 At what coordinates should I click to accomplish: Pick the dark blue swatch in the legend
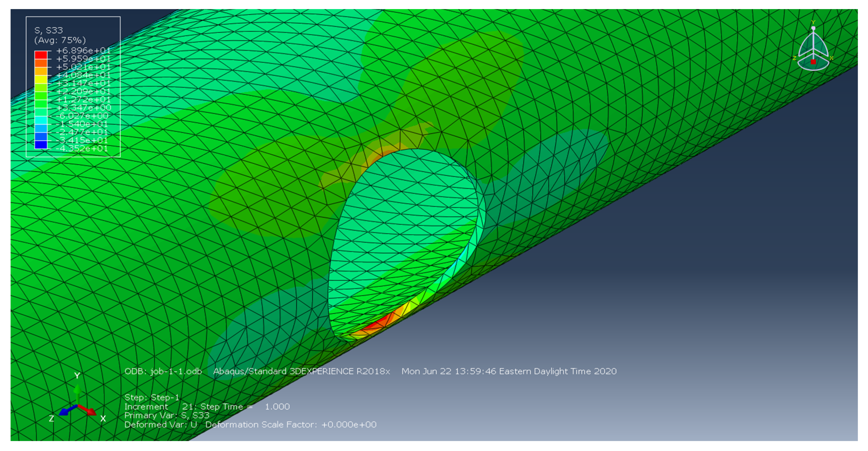(41, 144)
